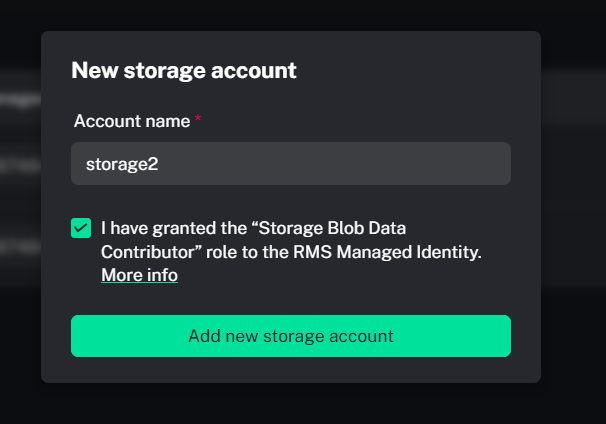606x424 pixels.
Task: Open the More info link
Action: tap(139, 275)
